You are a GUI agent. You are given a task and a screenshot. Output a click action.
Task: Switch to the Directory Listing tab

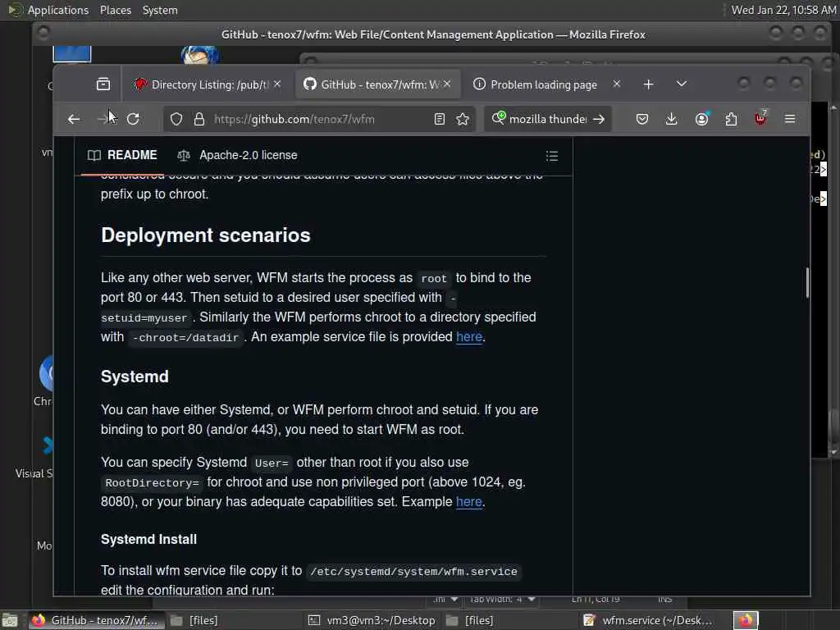[208, 84]
